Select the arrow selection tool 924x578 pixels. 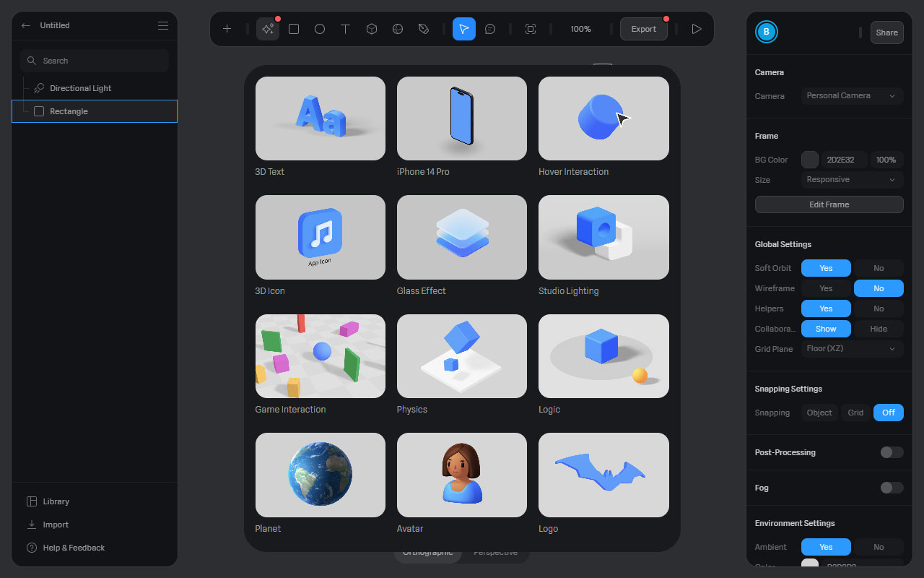click(464, 29)
